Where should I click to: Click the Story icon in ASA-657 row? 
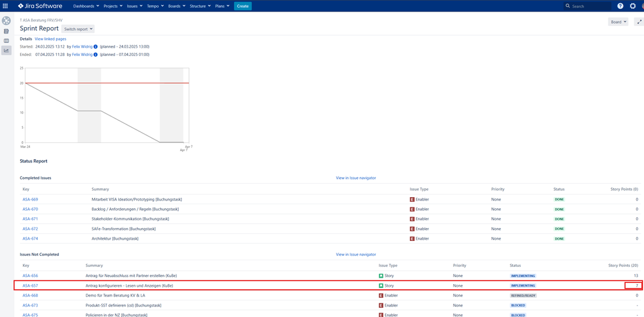tap(381, 285)
